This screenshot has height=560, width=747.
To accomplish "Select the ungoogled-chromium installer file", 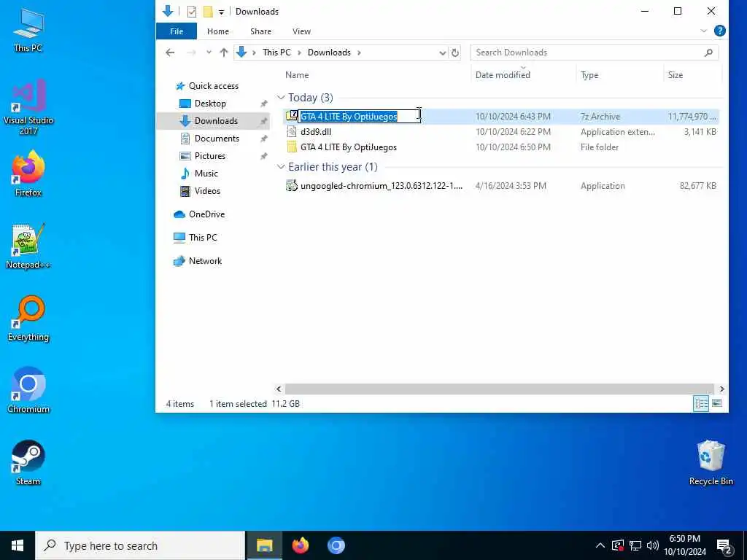I will (x=500, y=186).
